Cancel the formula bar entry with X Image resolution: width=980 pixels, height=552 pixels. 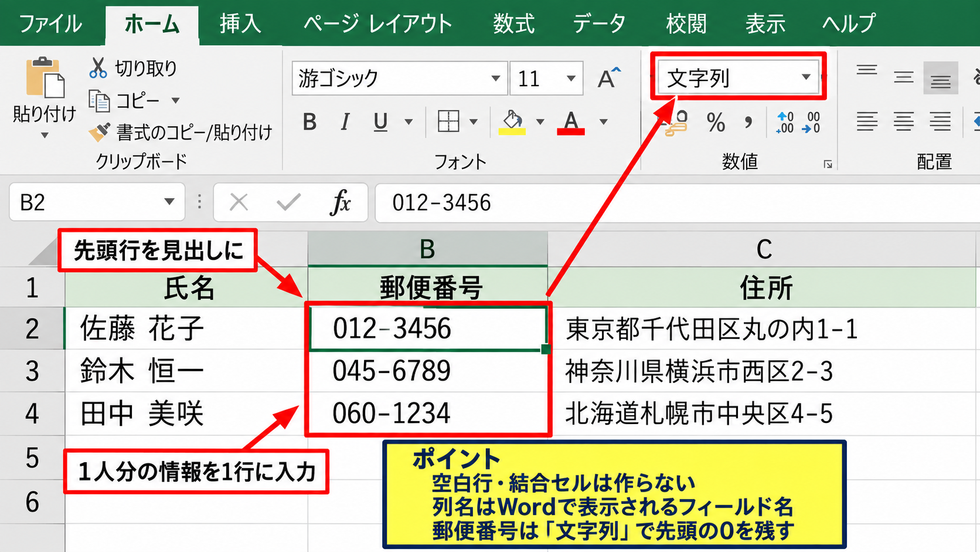pos(239,202)
